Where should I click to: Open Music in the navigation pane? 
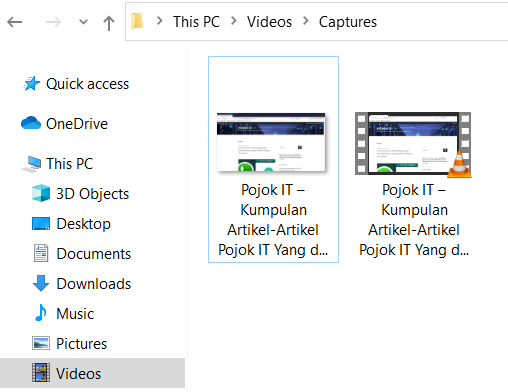coord(75,314)
